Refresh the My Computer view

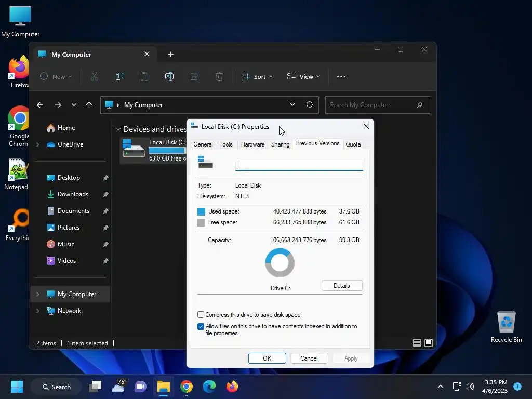310,104
